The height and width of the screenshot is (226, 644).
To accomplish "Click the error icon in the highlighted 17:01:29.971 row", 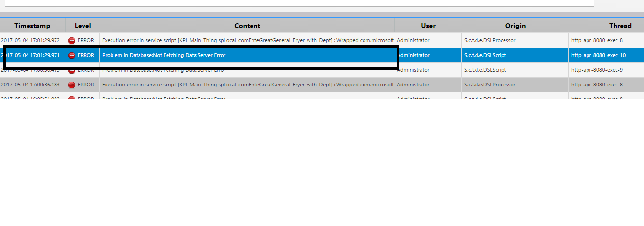I will tap(72, 55).
